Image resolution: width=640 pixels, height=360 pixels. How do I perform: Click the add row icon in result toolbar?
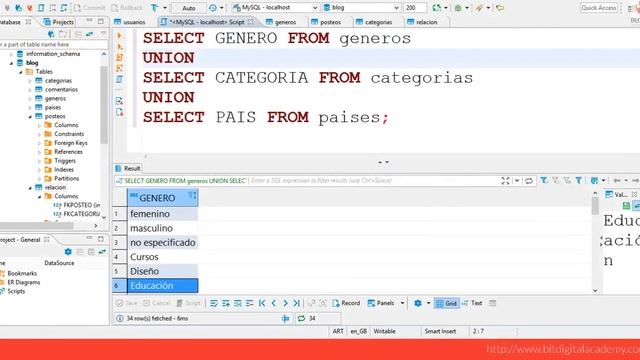pos(226,303)
